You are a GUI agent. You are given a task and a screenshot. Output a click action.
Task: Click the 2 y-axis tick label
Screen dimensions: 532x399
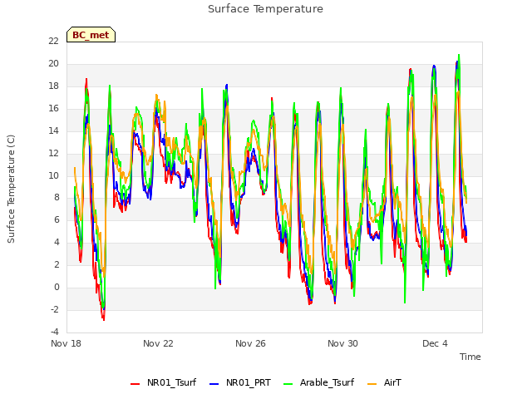pos(57,264)
